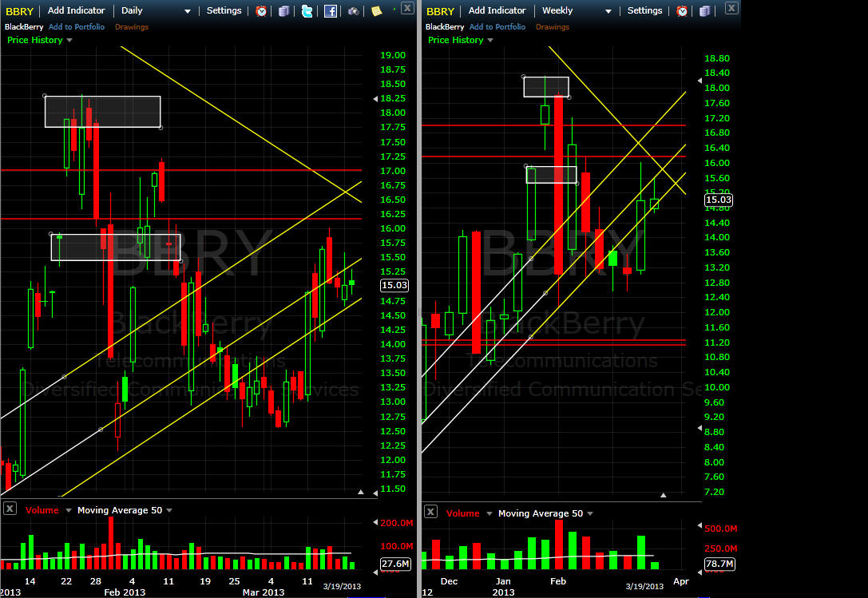Expand the Weekly timeframe dropdown
This screenshot has width=868, height=598.
tap(608, 12)
